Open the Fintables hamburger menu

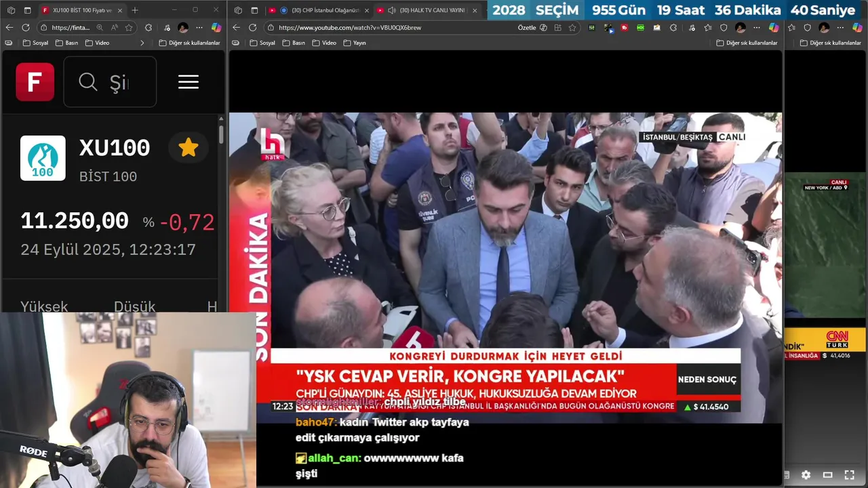click(x=189, y=82)
